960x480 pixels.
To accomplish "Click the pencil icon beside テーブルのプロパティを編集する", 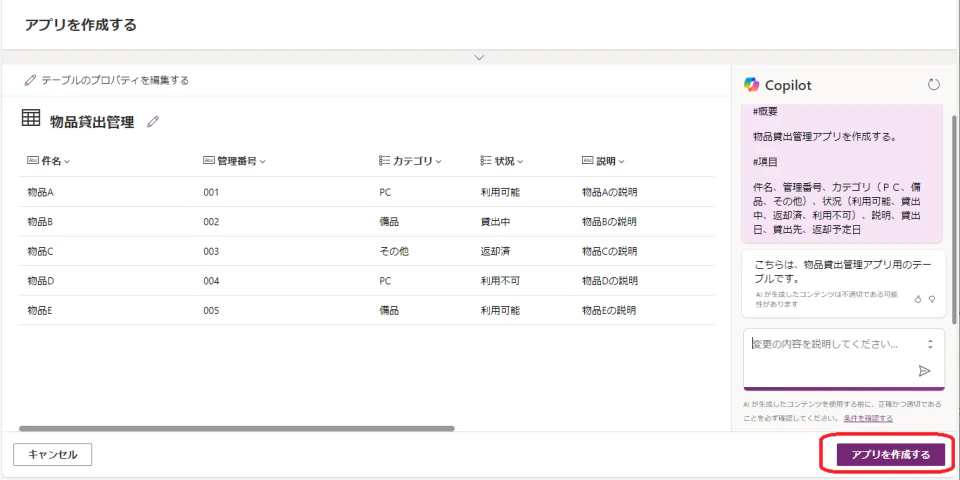I will tap(30, 80).
